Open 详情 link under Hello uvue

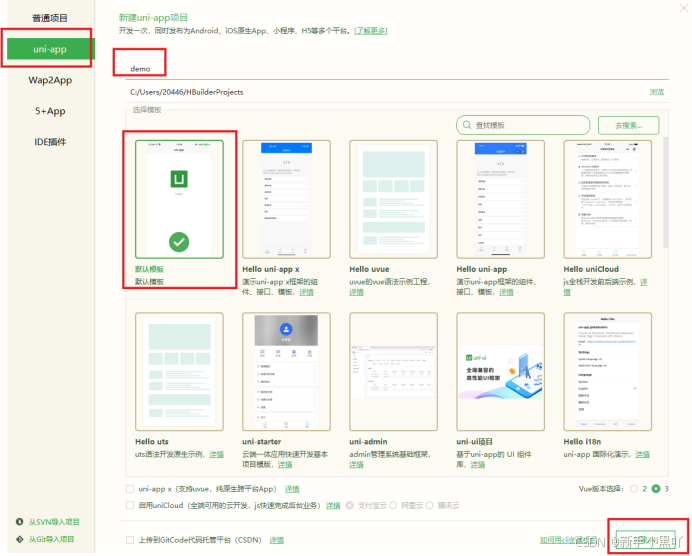pos(356,292)
